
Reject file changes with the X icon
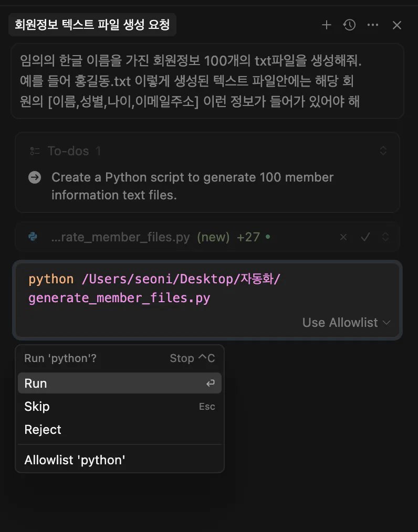[x=343, y=237]
